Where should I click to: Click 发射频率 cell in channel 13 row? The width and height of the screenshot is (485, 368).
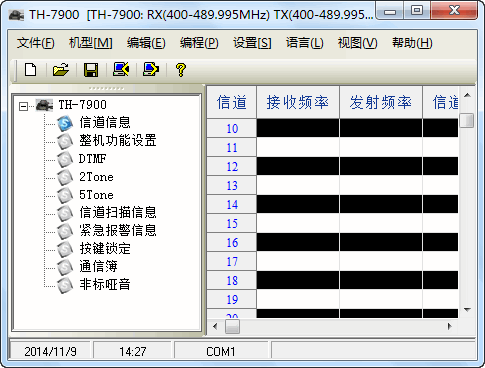[x=381, y=185]
